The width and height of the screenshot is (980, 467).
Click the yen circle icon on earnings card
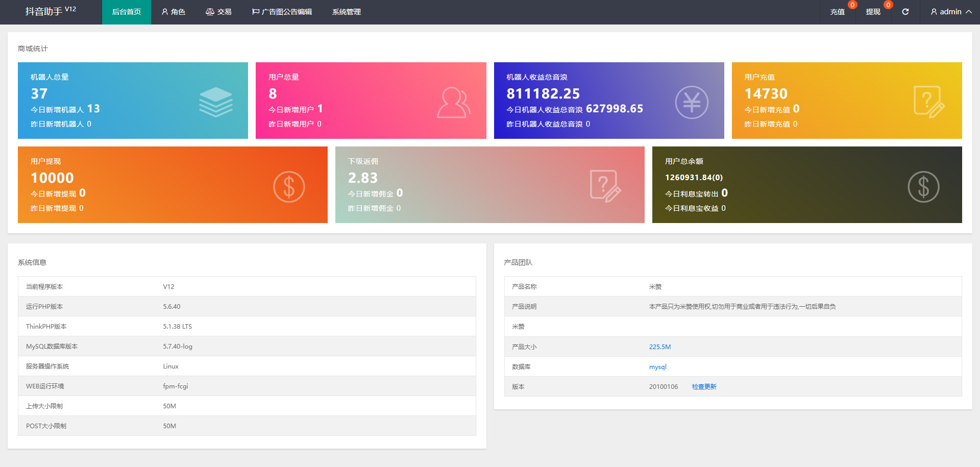coord(692,103)
